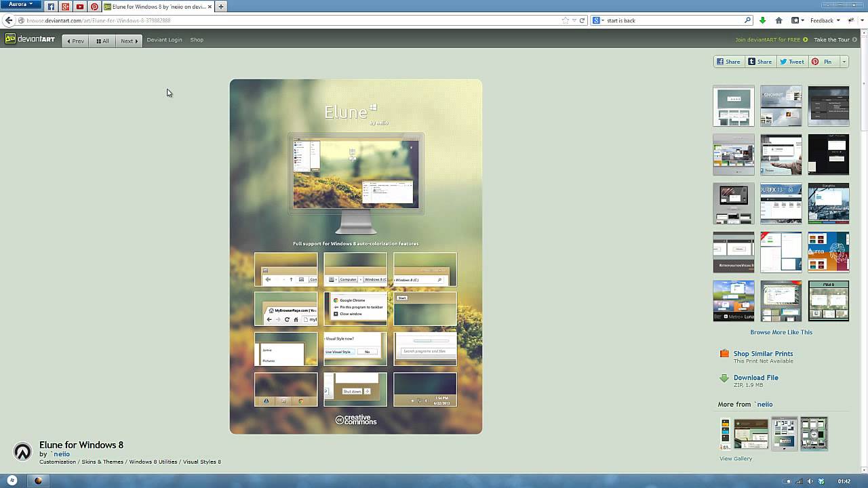Open the Google+ pinned tab
Screen dimensions: 868x488
point(65,7)
